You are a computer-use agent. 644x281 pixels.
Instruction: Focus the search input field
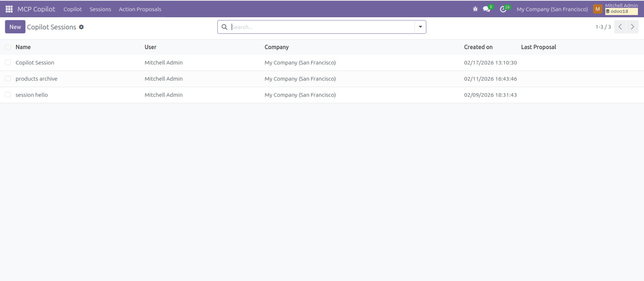(x=322, y=27)
